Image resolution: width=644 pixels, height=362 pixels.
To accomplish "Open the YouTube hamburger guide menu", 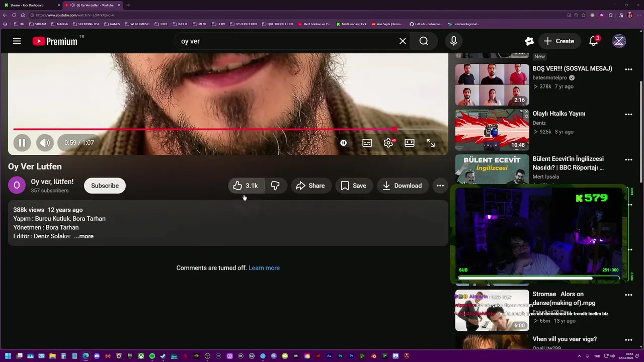I will (17, 41).
